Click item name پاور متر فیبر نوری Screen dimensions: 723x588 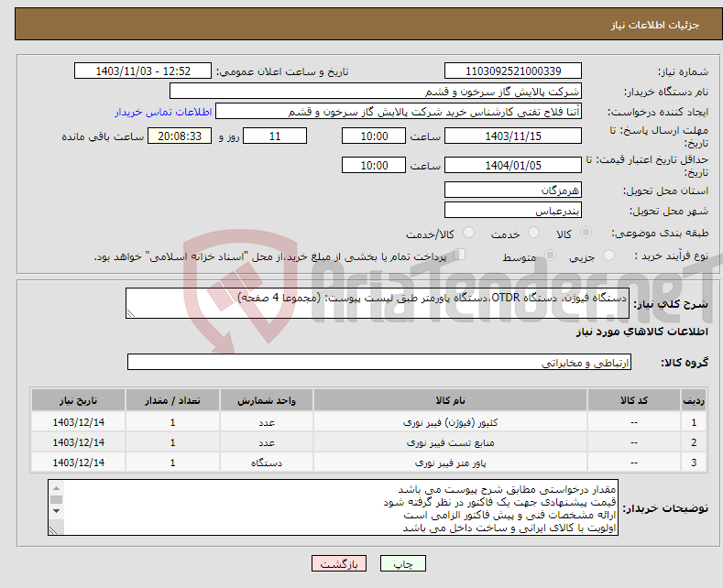point(450,463)
